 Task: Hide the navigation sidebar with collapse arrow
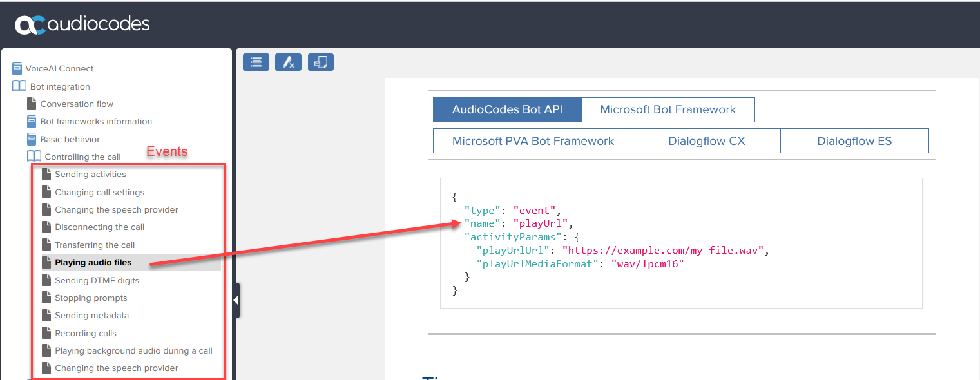tap(236, 300)
